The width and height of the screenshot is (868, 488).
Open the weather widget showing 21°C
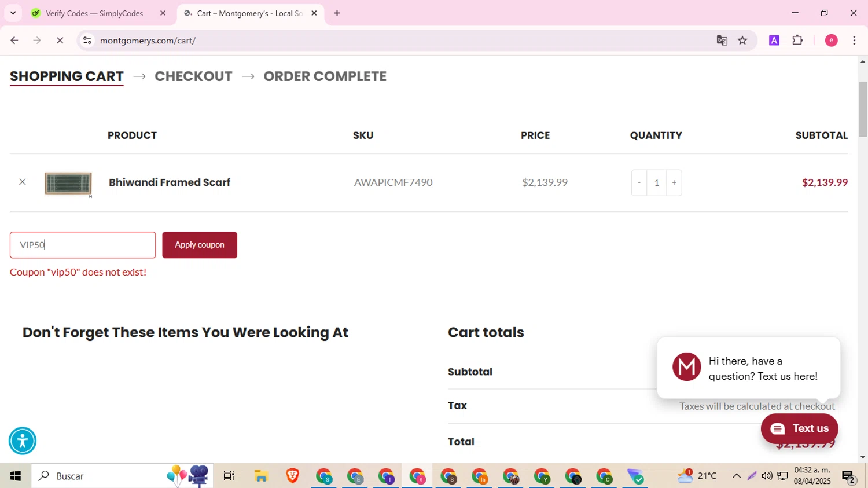[x=697, y=476]
